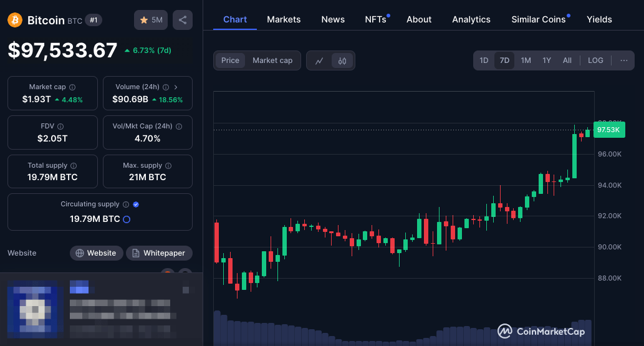Viewport: 644px width, 346px height.
Task: Open the Analytics tab
Action: [471, 19]
